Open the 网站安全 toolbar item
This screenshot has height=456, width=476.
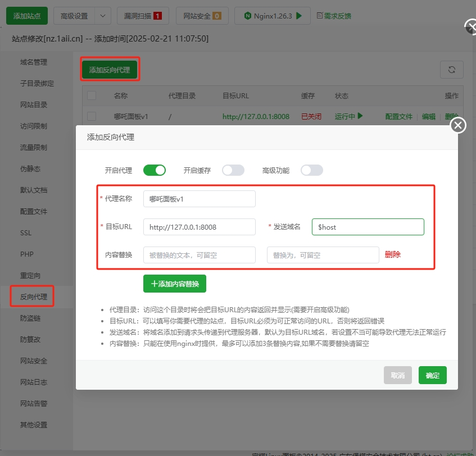point(202,16)
